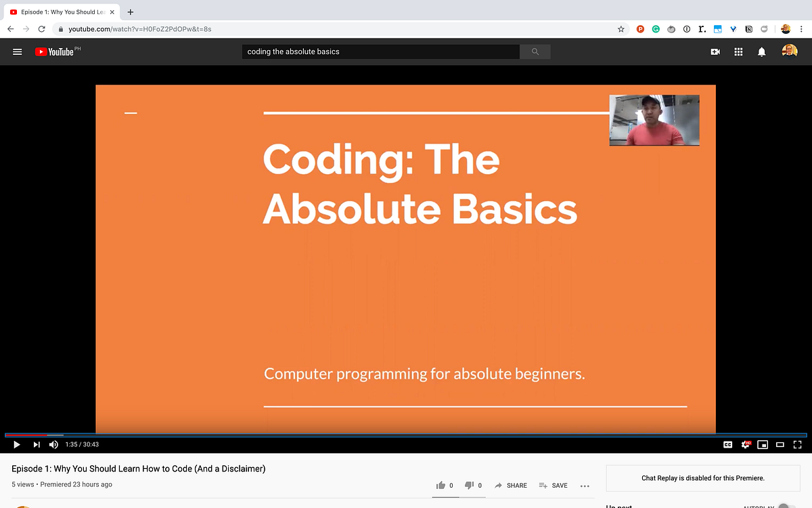
Task: Open the YouTube apps grid
Action: tap(738, 51)
